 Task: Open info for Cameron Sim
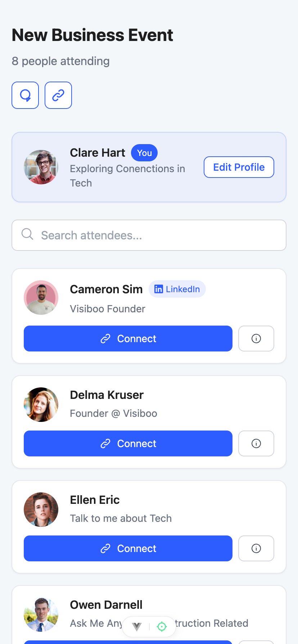click(256, 339)
